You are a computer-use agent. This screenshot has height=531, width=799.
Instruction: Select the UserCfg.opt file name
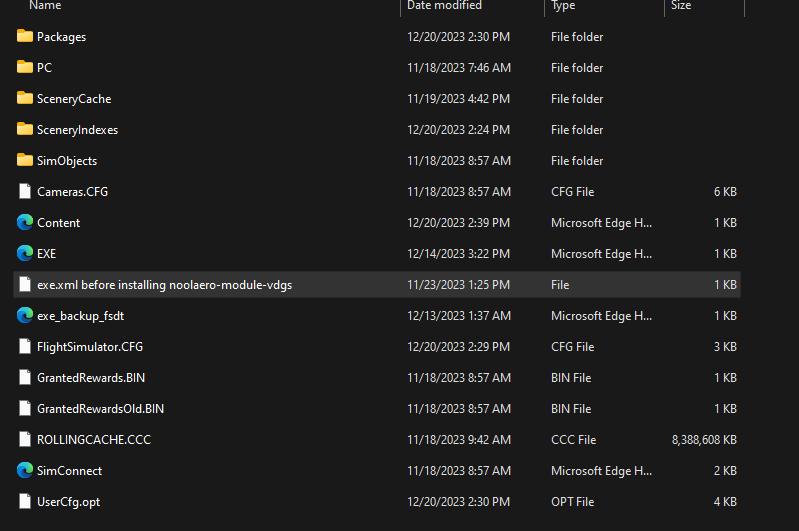[x=68, y=502]
